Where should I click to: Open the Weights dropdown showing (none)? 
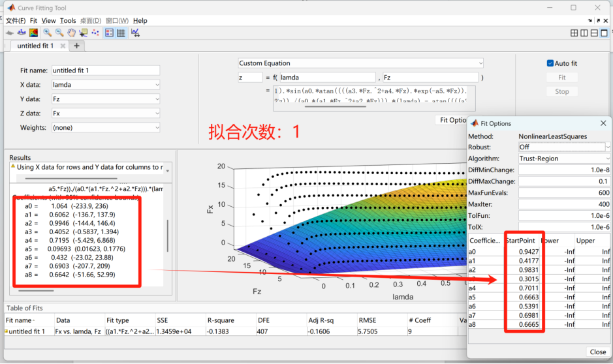coord(106,127)
